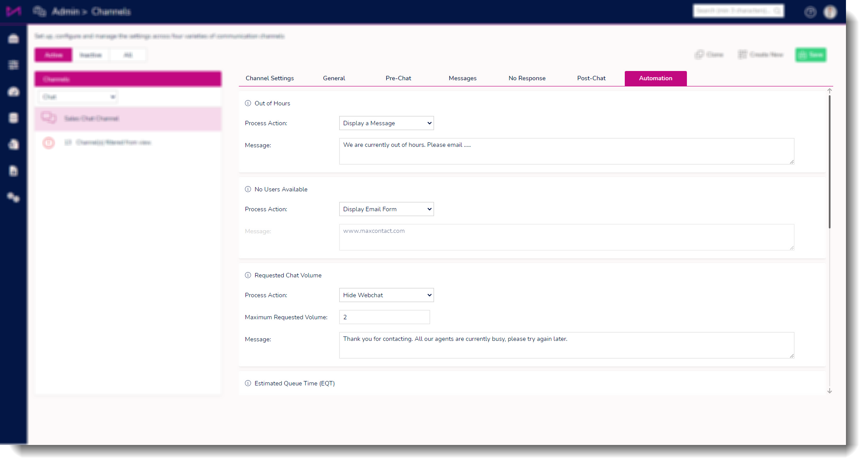Open the gears settings icon in sidebar
The width and height of the screenshot is (868, 467).
[14, 198]
